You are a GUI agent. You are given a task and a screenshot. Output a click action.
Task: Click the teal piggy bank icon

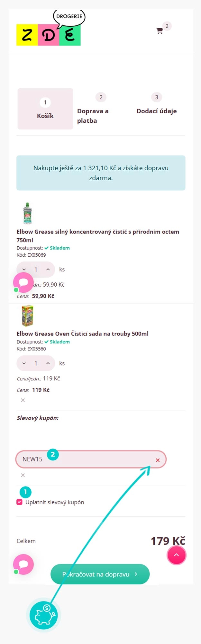click(43, 615)
